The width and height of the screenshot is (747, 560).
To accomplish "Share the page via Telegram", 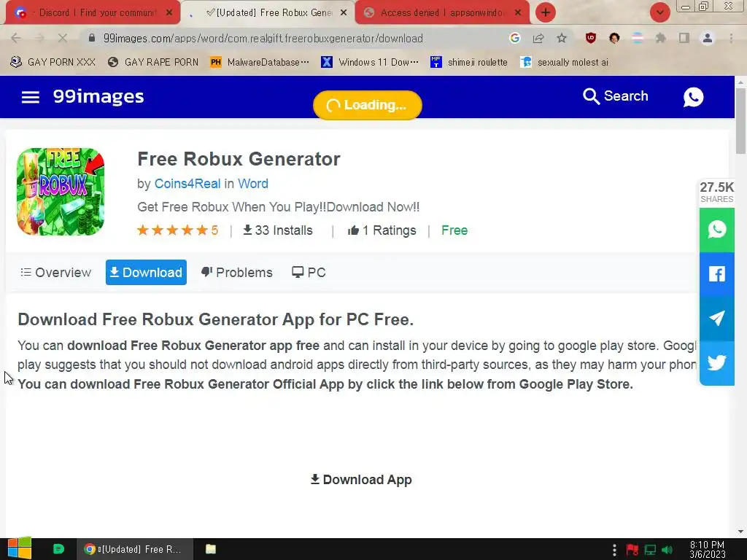I will (x=716, y=318).
